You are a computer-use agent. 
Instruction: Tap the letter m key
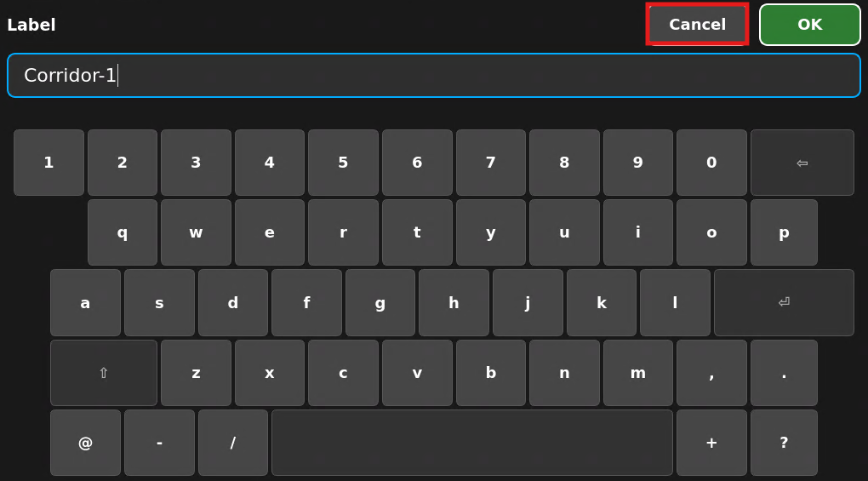pyautogui.click(x=638, y=373)
